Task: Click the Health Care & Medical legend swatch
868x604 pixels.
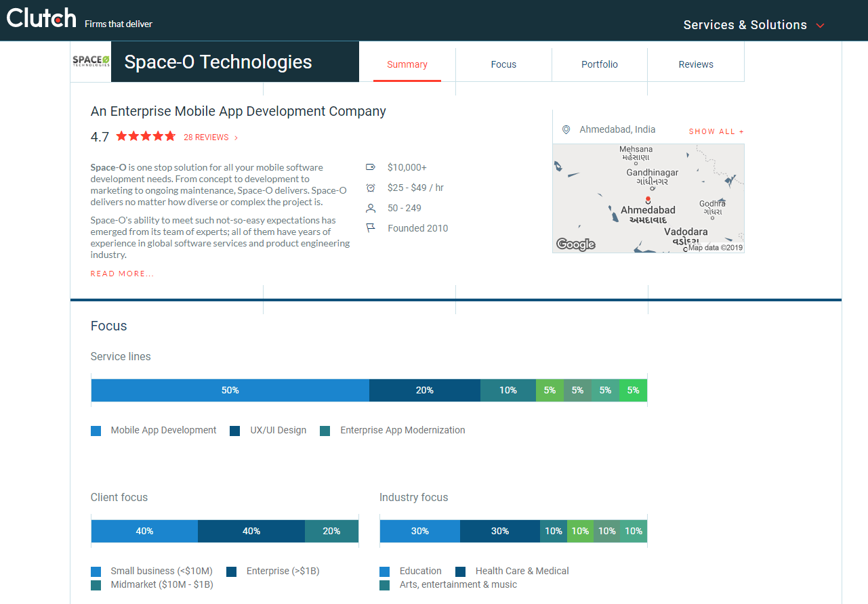Action: 461,571
